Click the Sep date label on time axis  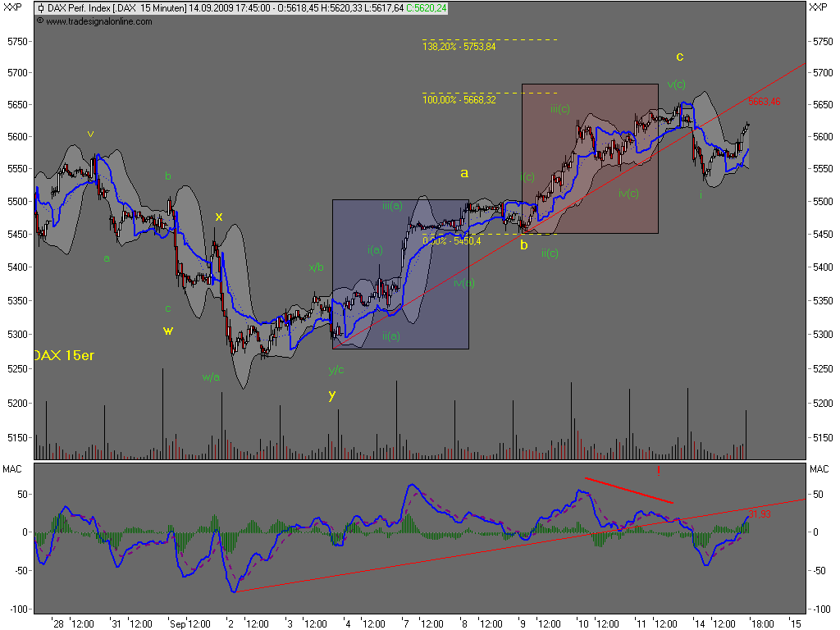point(178,624)
